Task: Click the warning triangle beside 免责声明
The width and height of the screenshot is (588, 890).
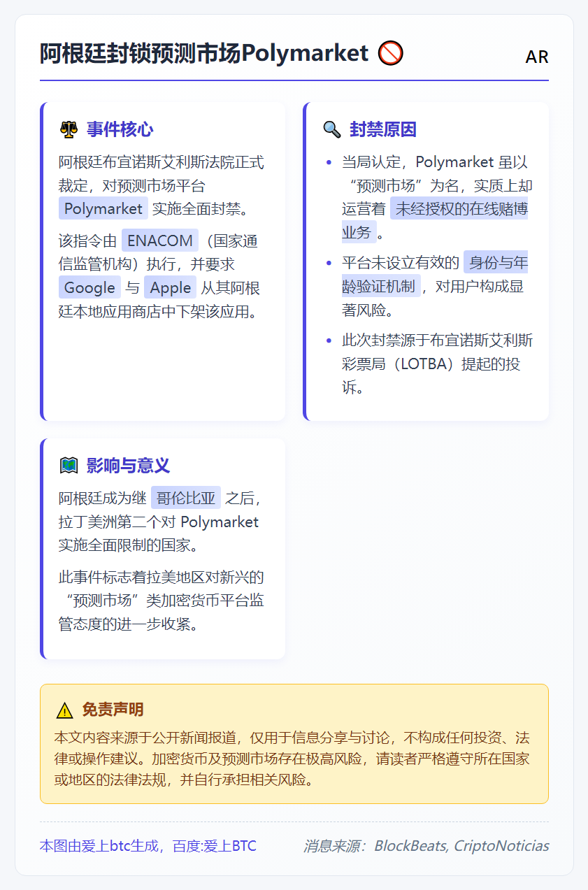Action: (64, 710)
